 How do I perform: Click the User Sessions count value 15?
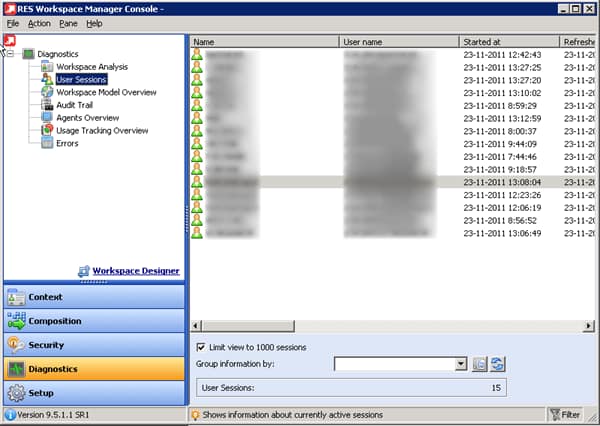[496, 388]
